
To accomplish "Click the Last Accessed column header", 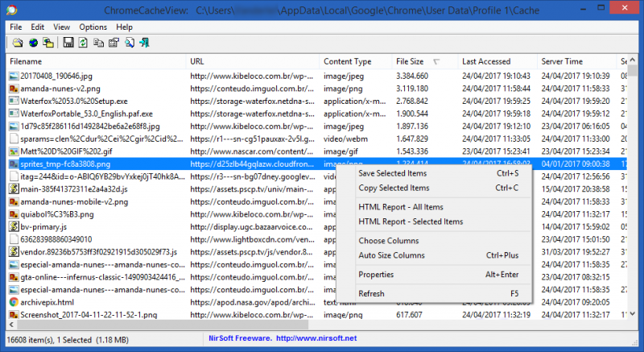I will tap(486, 61).
